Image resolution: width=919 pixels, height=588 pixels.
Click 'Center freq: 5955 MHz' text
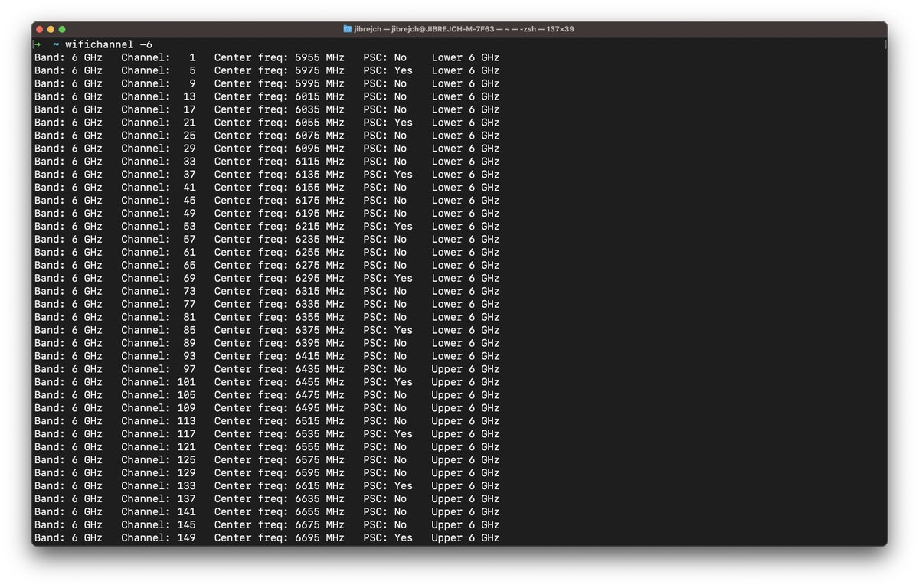click(x=279, y=57)
